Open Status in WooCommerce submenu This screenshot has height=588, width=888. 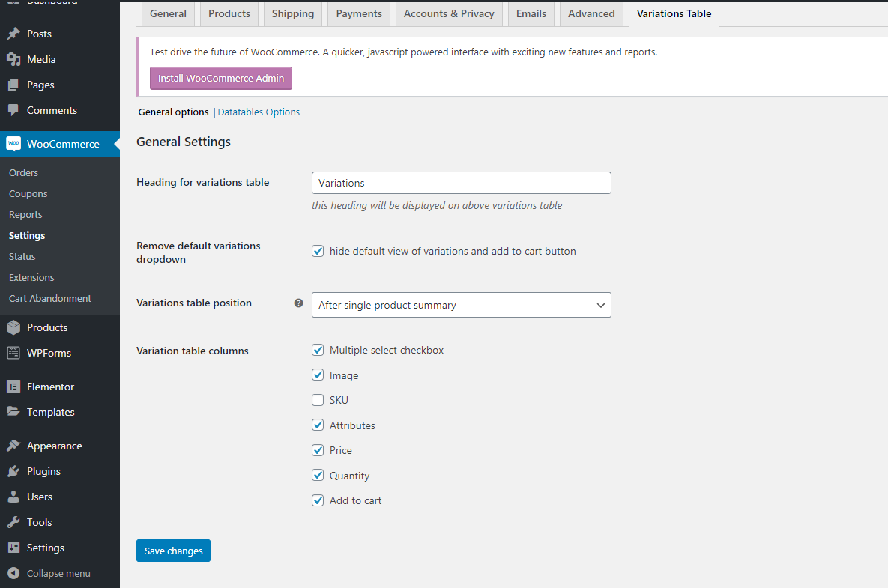[22, 256]
